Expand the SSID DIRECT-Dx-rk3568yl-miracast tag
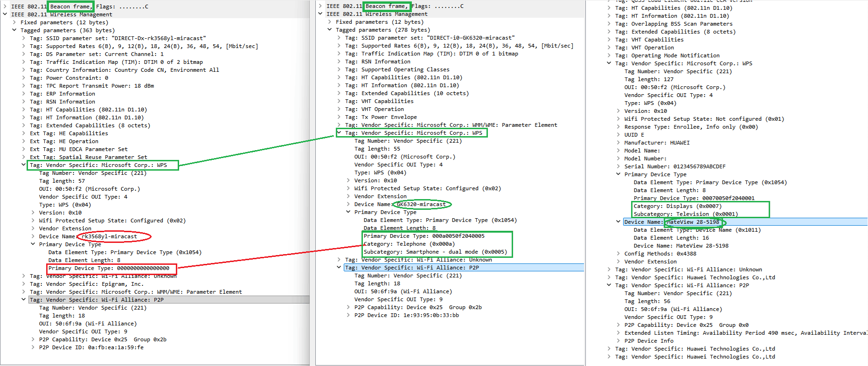 (24, 38)
